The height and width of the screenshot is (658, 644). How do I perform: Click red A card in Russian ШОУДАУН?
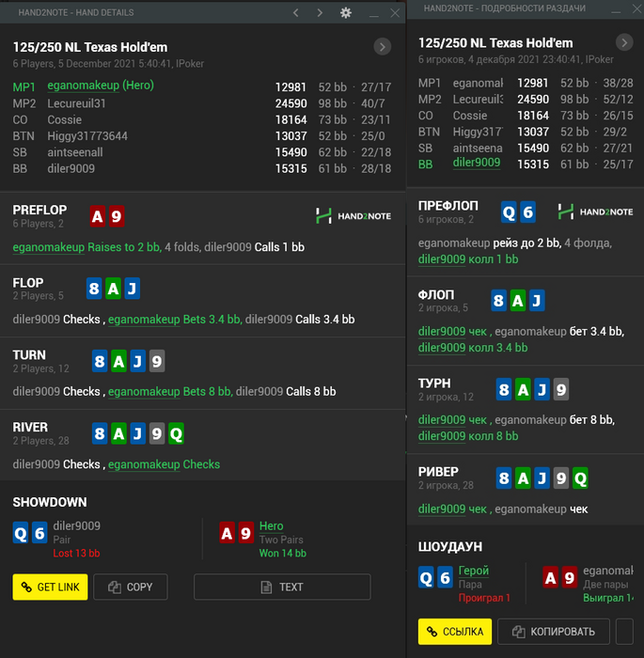[x=550, y=577]
